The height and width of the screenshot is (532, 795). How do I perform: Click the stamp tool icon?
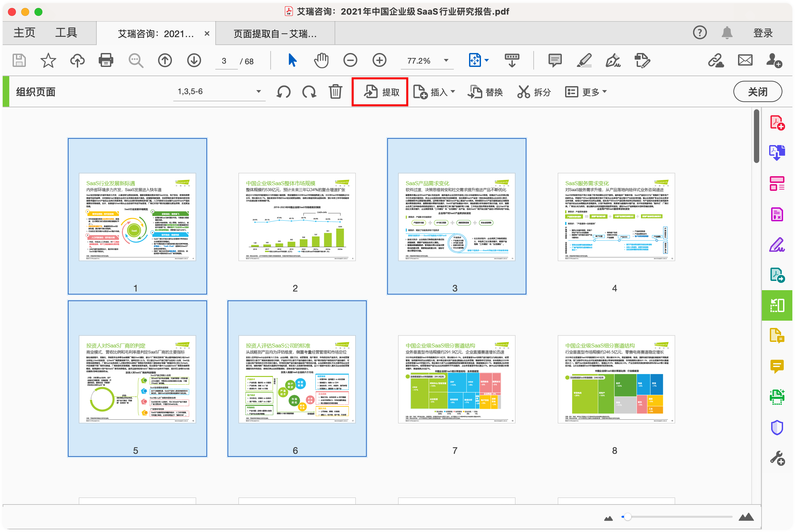pos(642,61)
